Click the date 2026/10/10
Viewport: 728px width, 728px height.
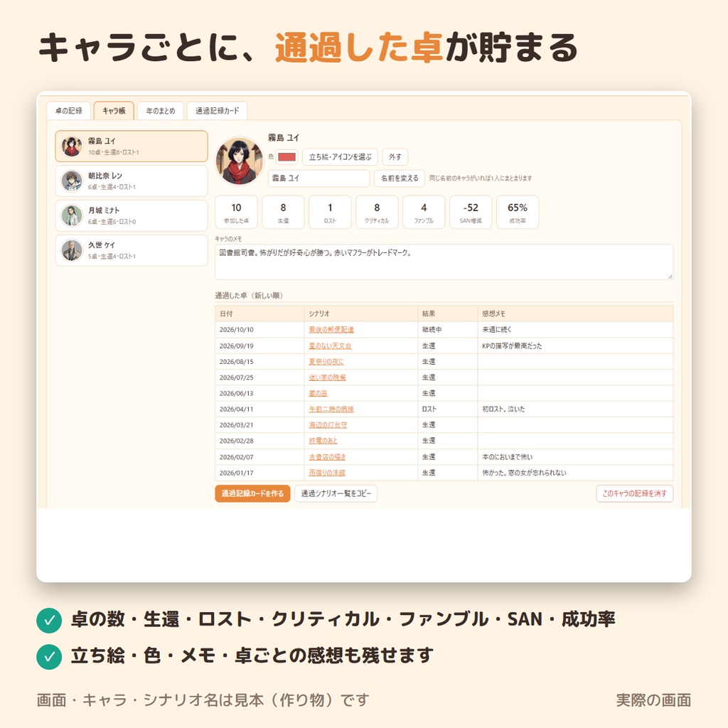[237, 330]
